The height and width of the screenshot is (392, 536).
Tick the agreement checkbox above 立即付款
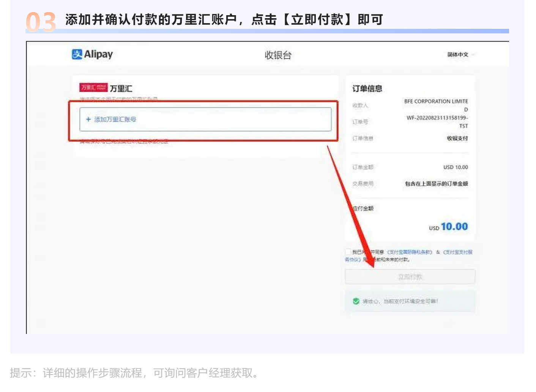348,252
